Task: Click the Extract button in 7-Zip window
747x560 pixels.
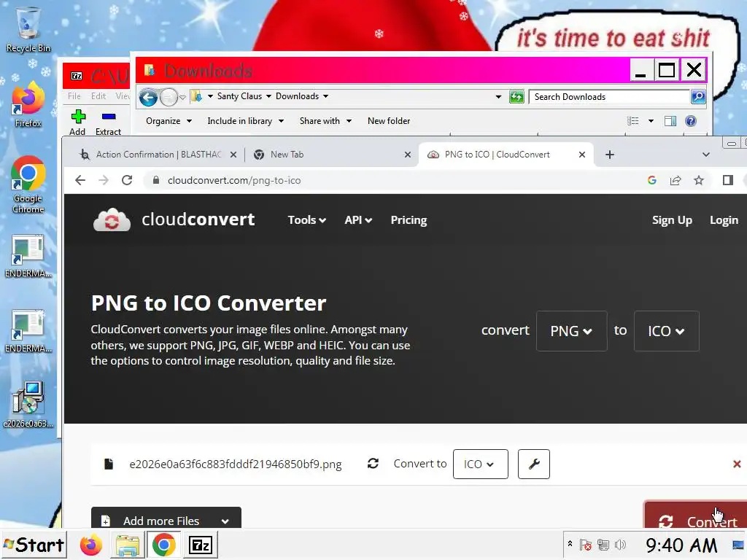Action: (108, 122)
